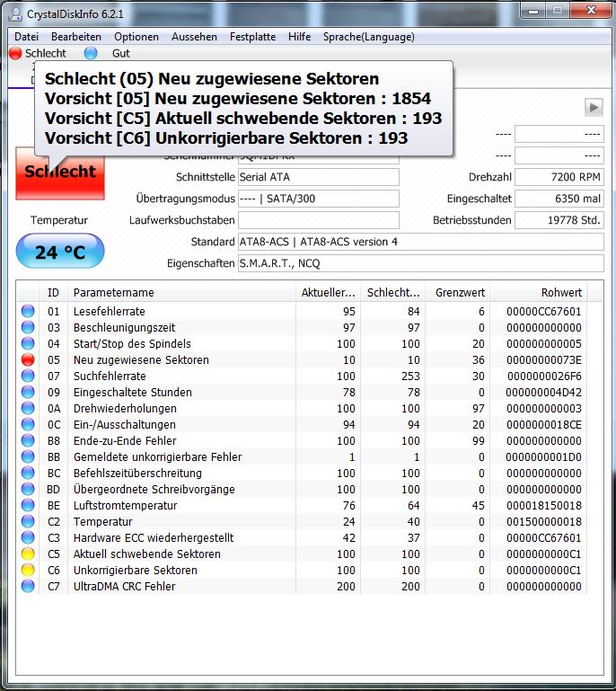
Task: Click status dot for C2 Temperatur row
Action: pyautogui.click(x=28, y=521)
